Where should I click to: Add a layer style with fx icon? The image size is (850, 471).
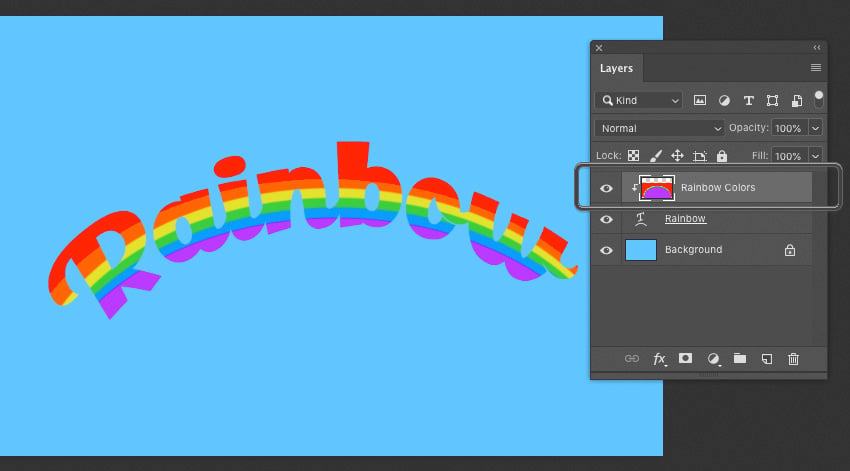659,359
